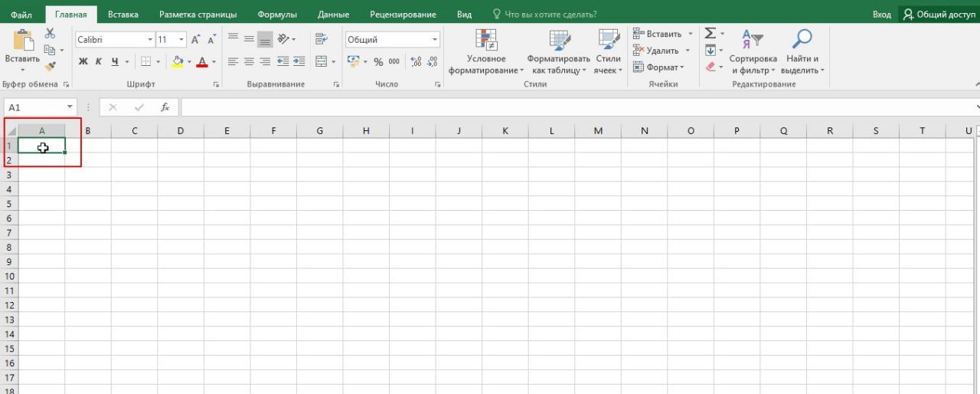
Task: Expand the Name Box dropdown arrow
Action: [x=70, y=107]
